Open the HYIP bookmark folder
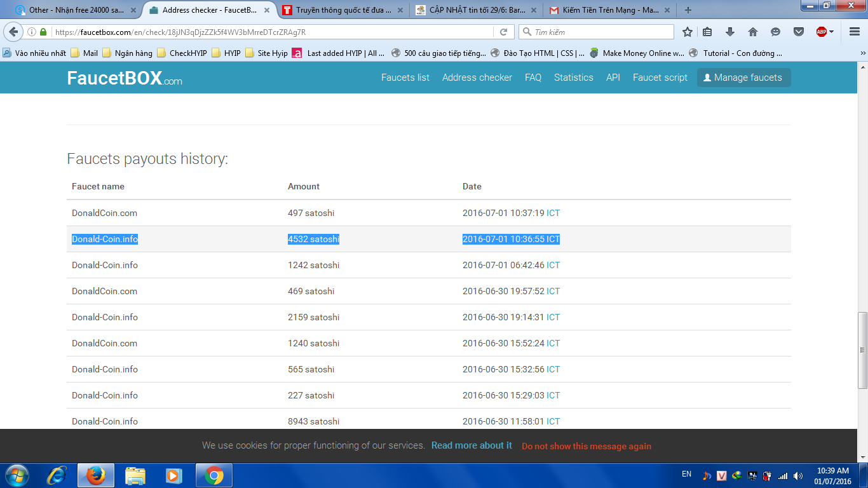The image size is (868, 488). click(x=226, y=53)
